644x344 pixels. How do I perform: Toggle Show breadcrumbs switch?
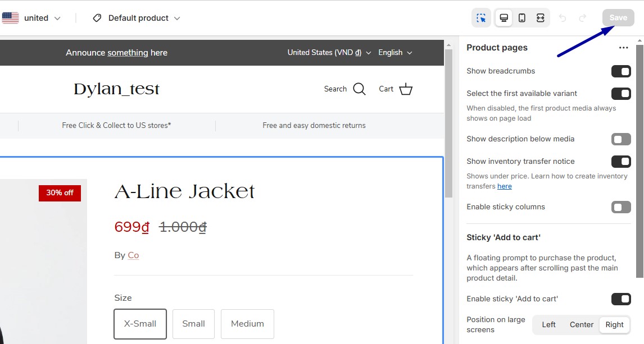click(x=621, y=71)
